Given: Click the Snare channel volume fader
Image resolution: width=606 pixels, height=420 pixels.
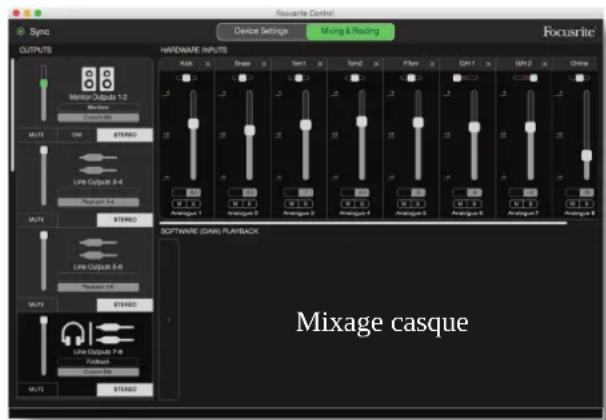Looking at the screenshot, I should (x=250, y=130).
